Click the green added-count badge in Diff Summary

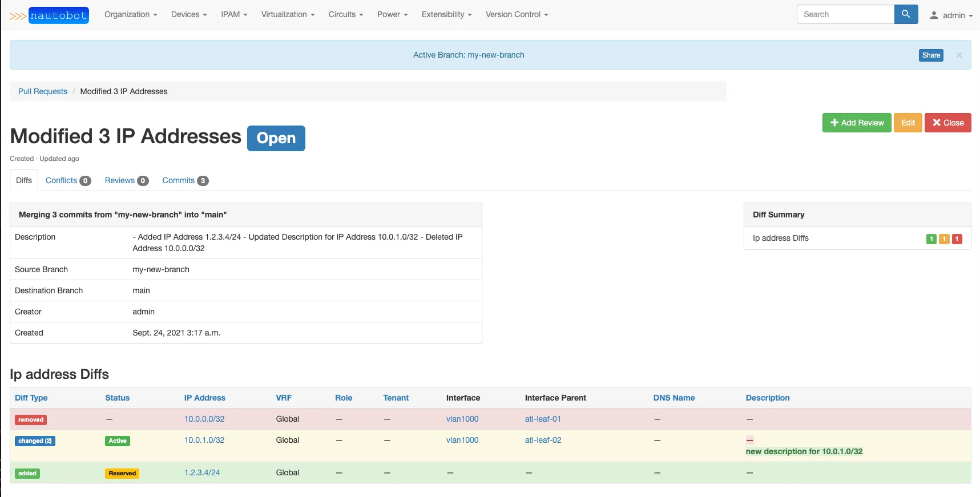[x=931, y=239]
